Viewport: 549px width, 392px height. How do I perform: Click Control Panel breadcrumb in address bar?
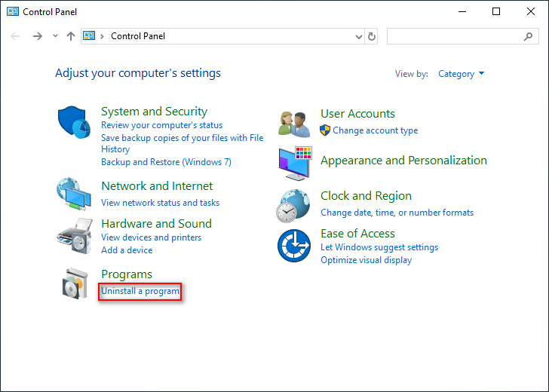[137, 36]
